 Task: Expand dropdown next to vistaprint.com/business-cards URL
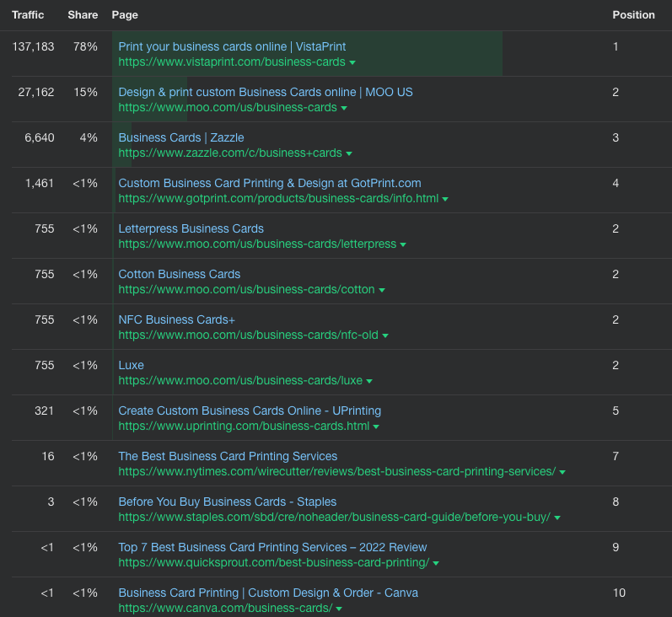352,62
